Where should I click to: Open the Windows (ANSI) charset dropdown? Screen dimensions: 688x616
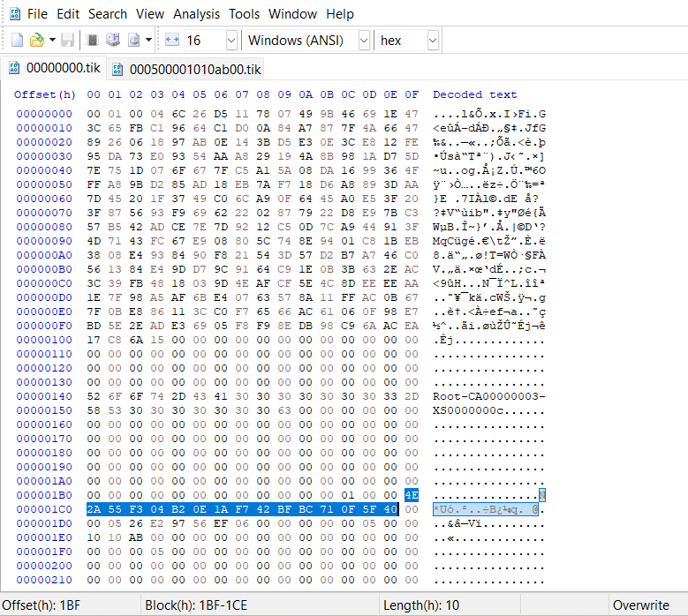364,41
